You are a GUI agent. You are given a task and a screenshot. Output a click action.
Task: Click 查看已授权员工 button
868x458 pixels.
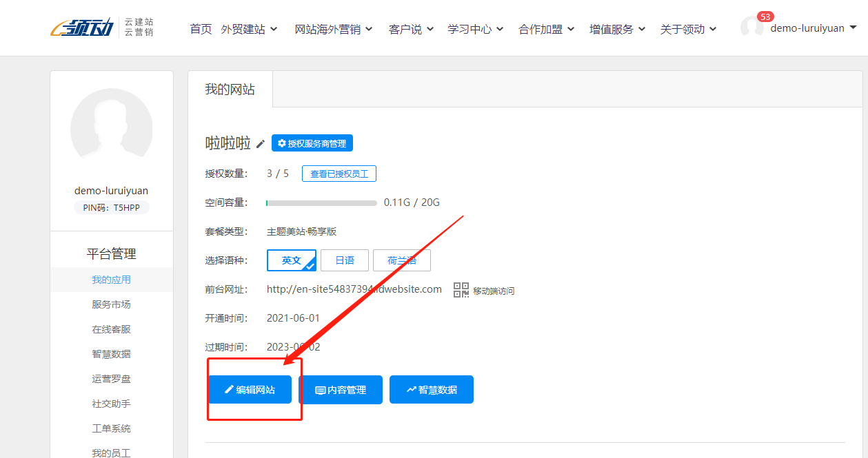tap(339, 174)
